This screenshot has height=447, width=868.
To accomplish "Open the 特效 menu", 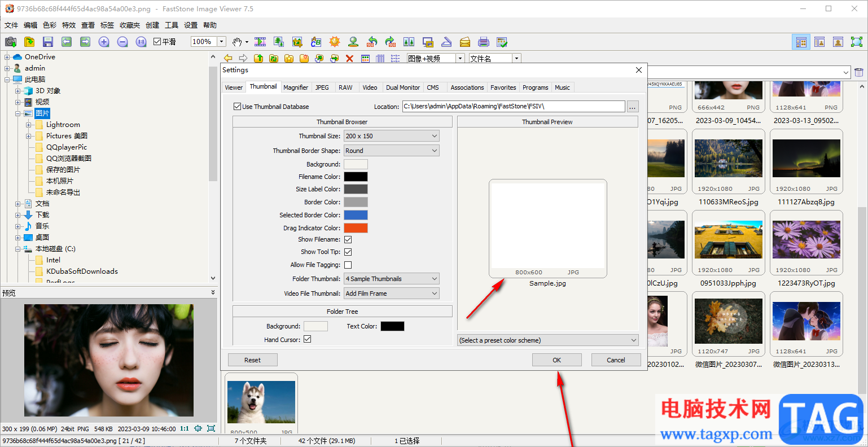I will 69,25.
